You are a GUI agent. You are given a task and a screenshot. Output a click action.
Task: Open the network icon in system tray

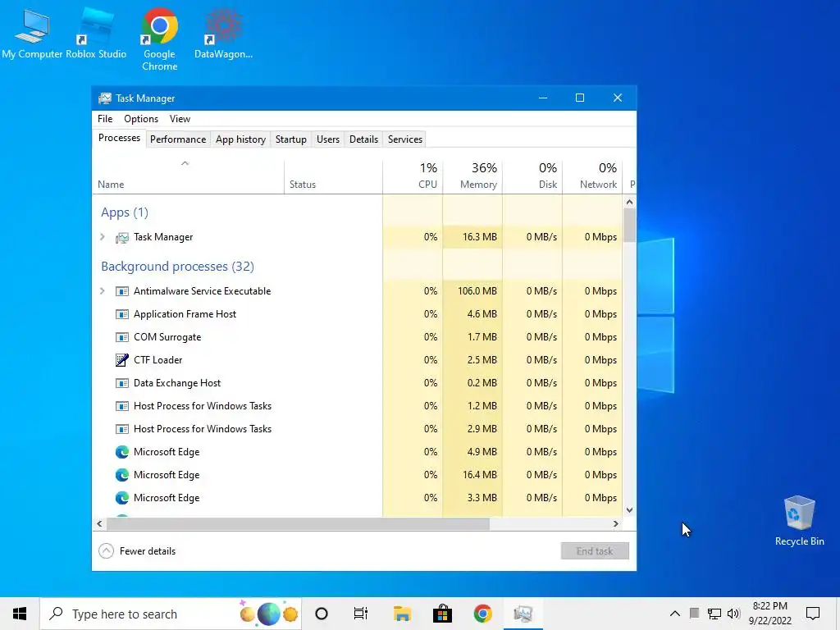click(714, 614)
